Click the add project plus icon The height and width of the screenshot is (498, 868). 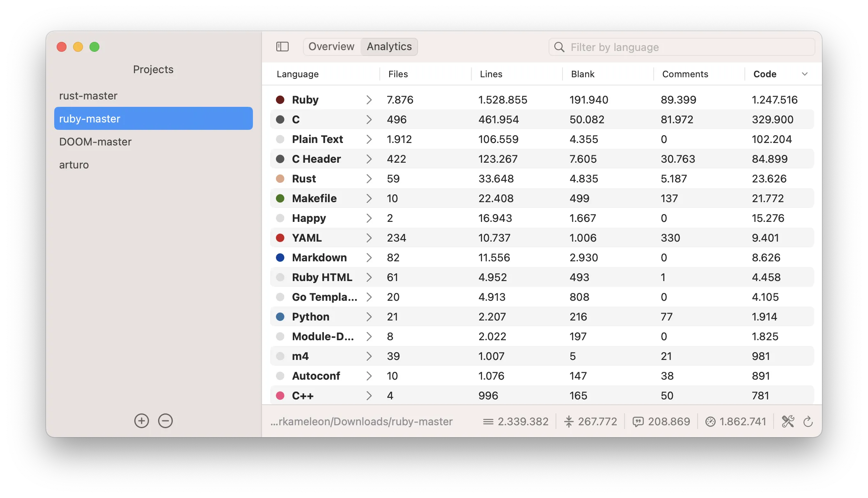(142, 421)
